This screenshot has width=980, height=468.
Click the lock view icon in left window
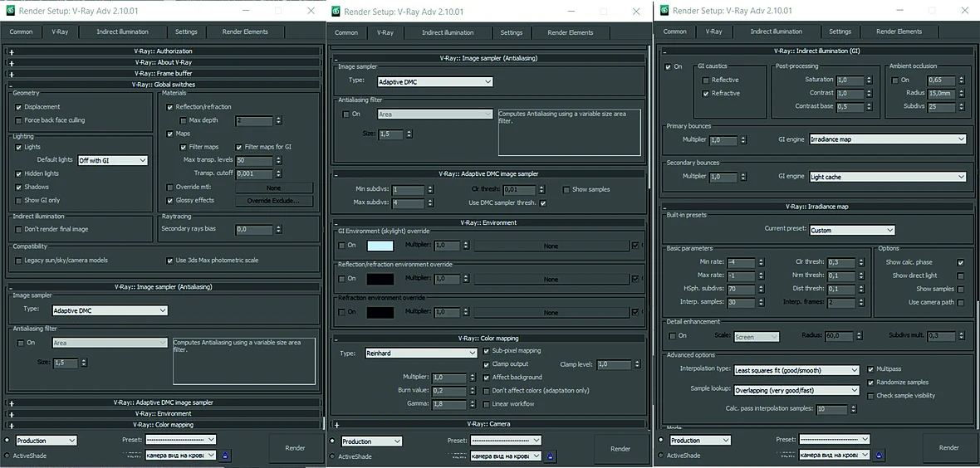pyautogui.click(x=226, y=456)
